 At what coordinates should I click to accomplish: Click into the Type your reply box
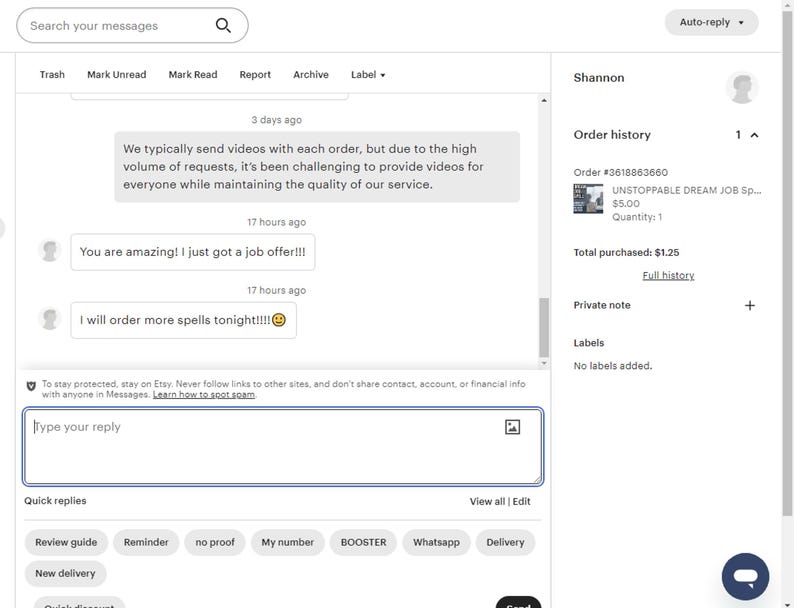(283, 447)
